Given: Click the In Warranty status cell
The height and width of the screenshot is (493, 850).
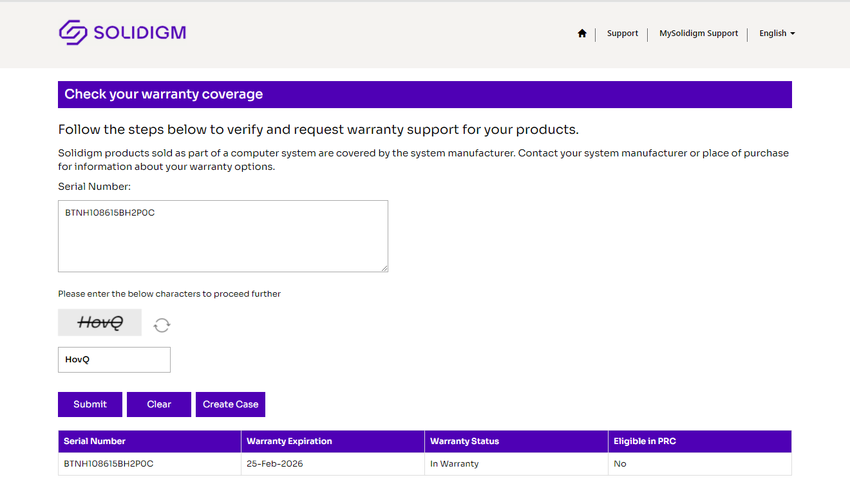Looking at the screenshot, I should click(454, 464).
